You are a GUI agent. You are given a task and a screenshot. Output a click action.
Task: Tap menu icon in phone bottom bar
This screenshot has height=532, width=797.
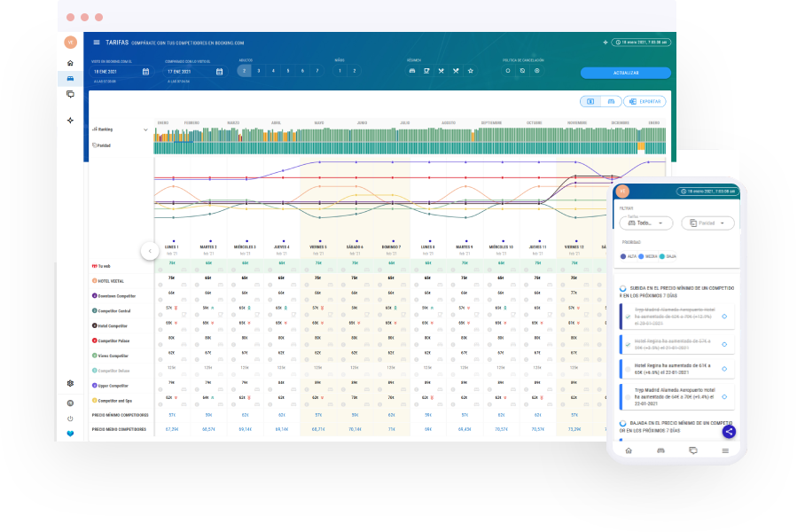(725, 450)
